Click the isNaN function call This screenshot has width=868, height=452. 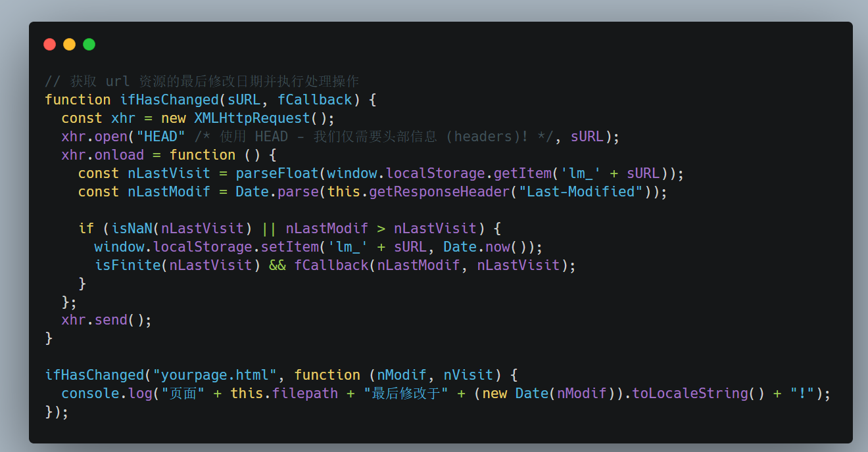(x=132, y=229)
